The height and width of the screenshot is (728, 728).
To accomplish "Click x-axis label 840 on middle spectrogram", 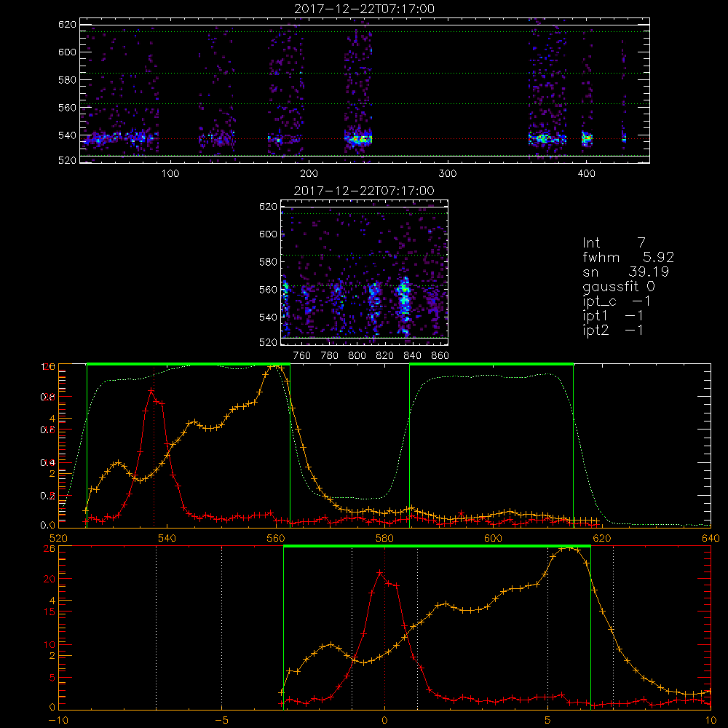I will [x=412, y=356].
